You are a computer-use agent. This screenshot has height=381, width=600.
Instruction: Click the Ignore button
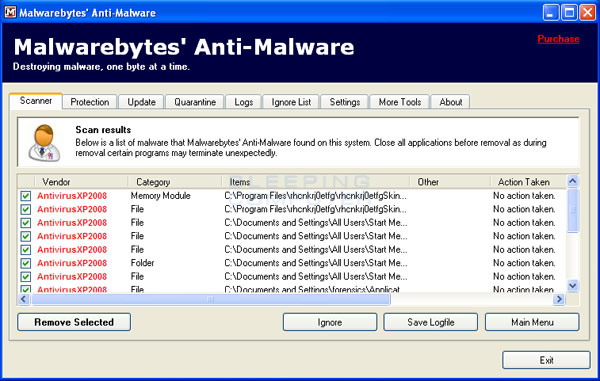pyautogui.click(x=330, y=322)
